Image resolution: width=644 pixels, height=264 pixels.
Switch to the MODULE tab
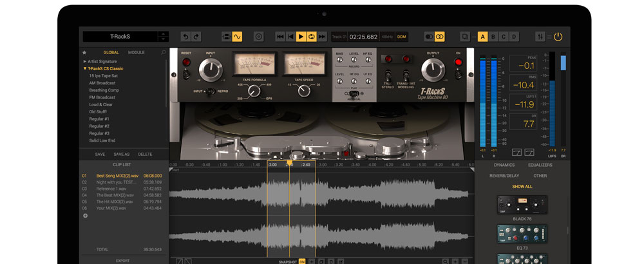137,52
